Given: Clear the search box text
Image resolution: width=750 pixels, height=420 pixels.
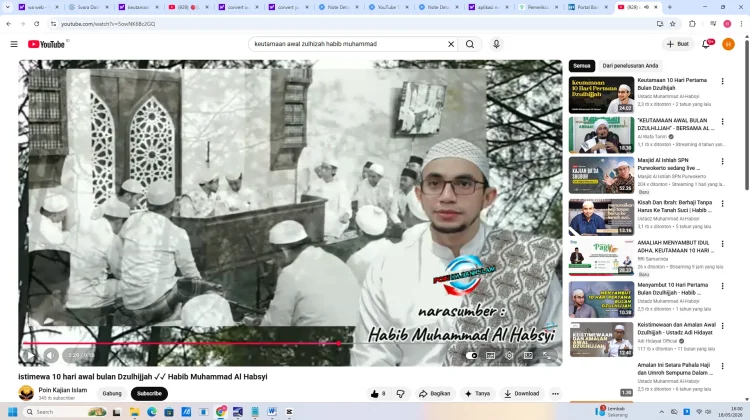Looking at the screenshot, I should point(451,44).
